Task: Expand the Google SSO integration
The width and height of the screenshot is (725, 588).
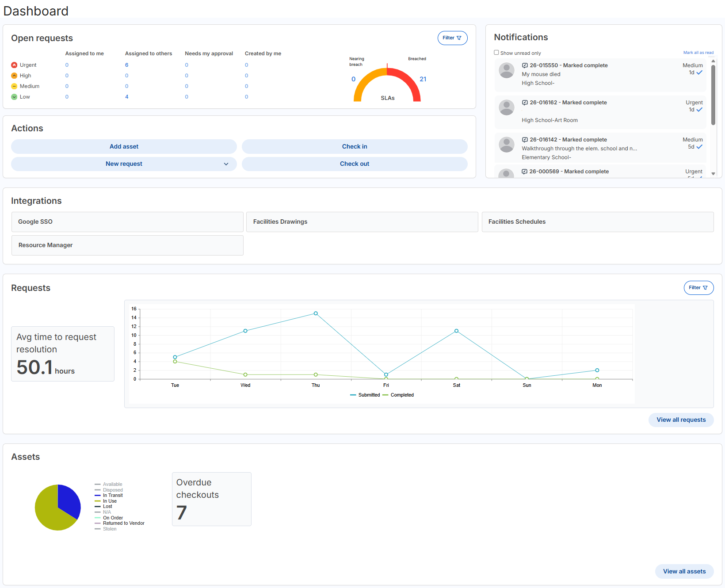Action: pos(127,222)
